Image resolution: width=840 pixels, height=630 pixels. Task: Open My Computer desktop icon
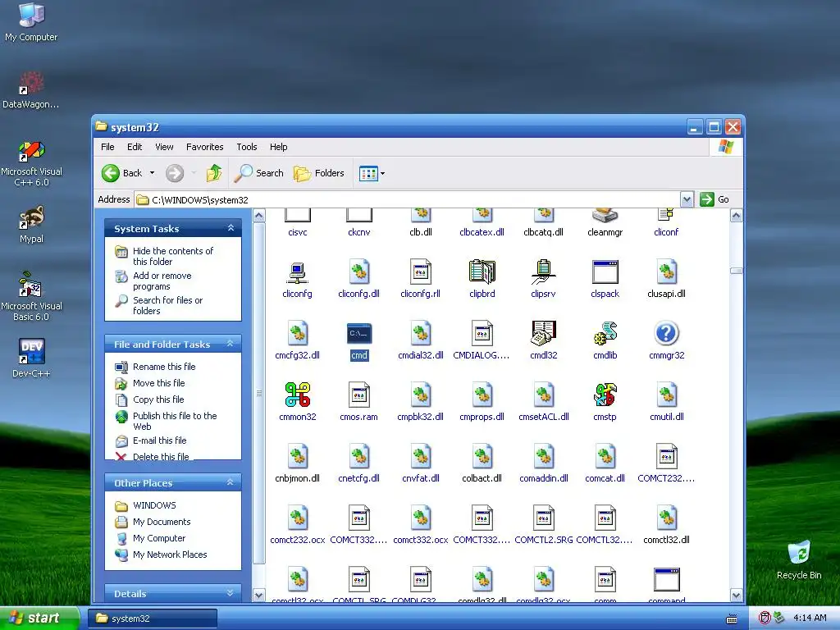(32, 22)
